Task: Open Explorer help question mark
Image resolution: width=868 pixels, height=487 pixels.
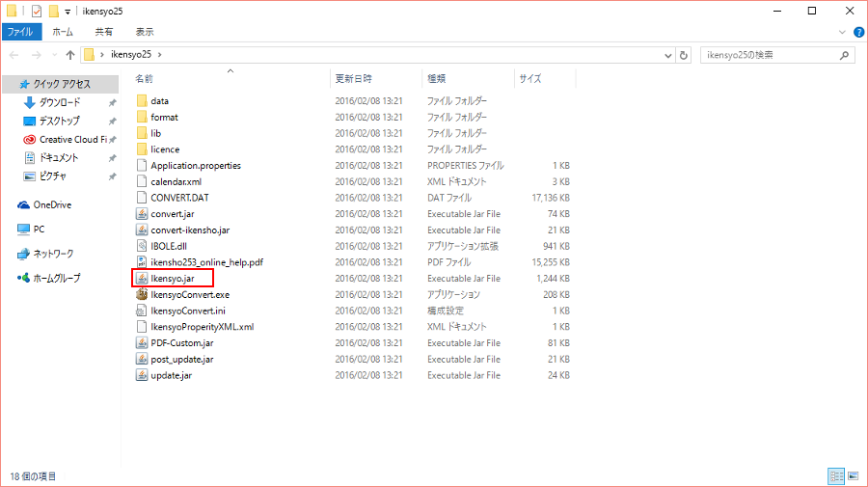Action: point(859,32)
